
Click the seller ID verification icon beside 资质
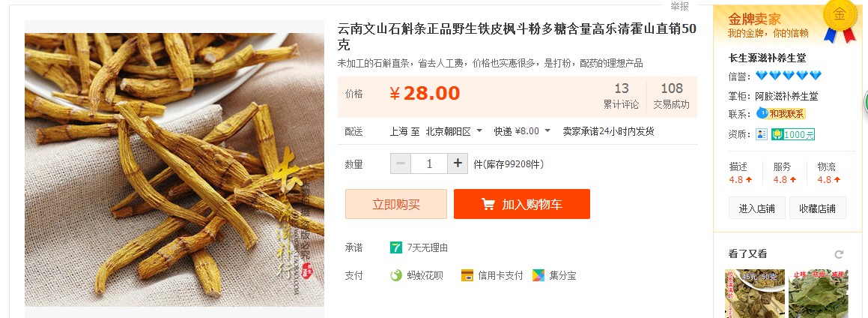point(762,134)
